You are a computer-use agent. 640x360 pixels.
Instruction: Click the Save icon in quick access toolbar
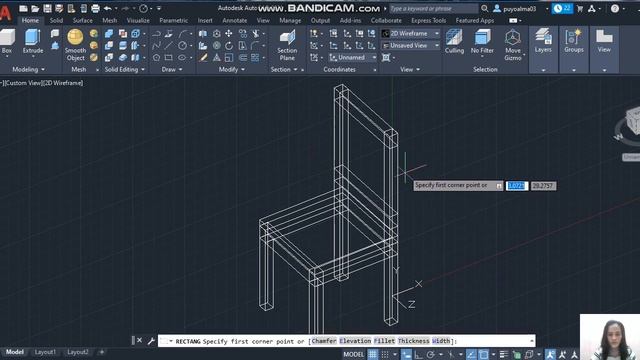coord(47,8)
